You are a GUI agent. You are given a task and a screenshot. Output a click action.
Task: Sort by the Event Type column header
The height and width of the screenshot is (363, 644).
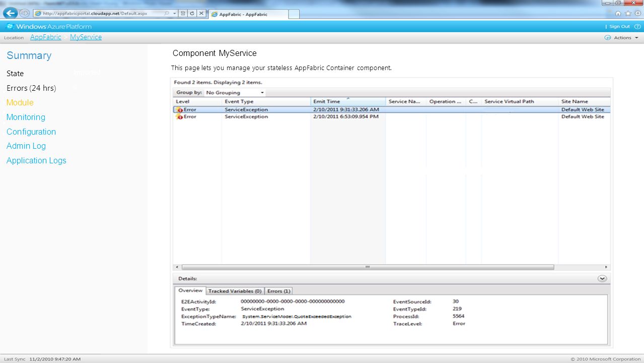tap(266, 101)
